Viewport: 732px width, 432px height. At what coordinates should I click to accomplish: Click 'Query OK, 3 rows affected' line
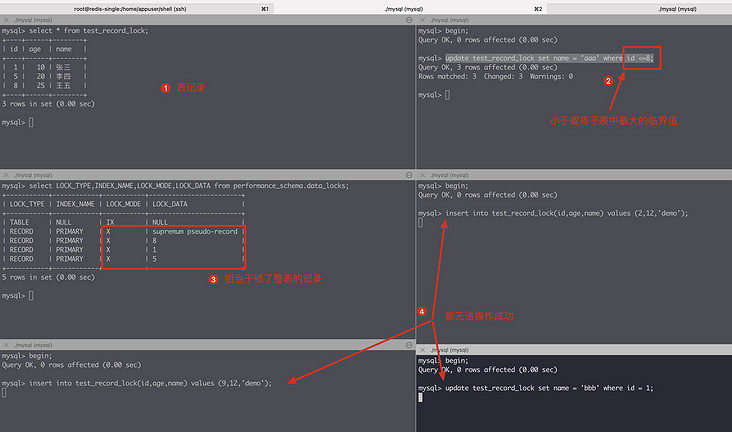tap(488, 67)
